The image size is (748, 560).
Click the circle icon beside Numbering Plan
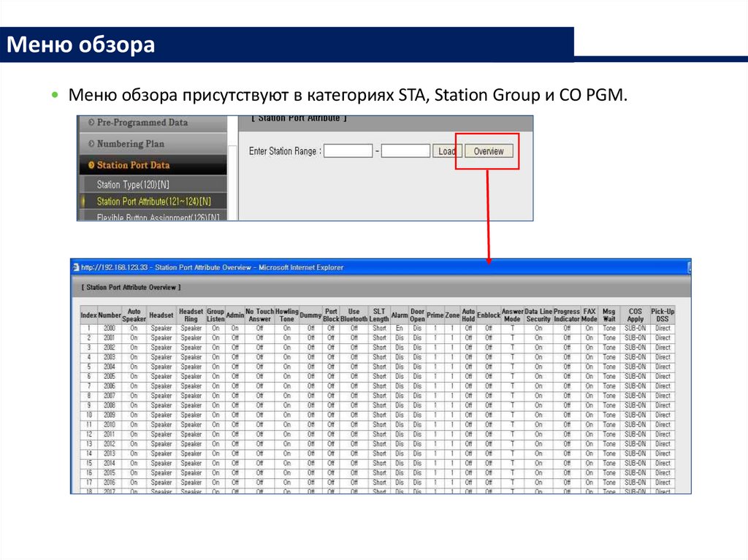click(x=91, y=144)
